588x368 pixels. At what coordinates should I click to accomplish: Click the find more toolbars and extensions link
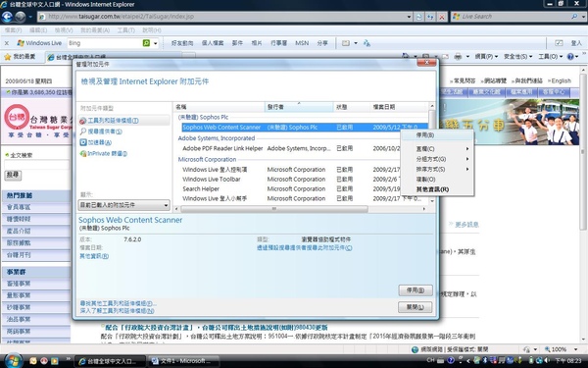click(118, 304)
